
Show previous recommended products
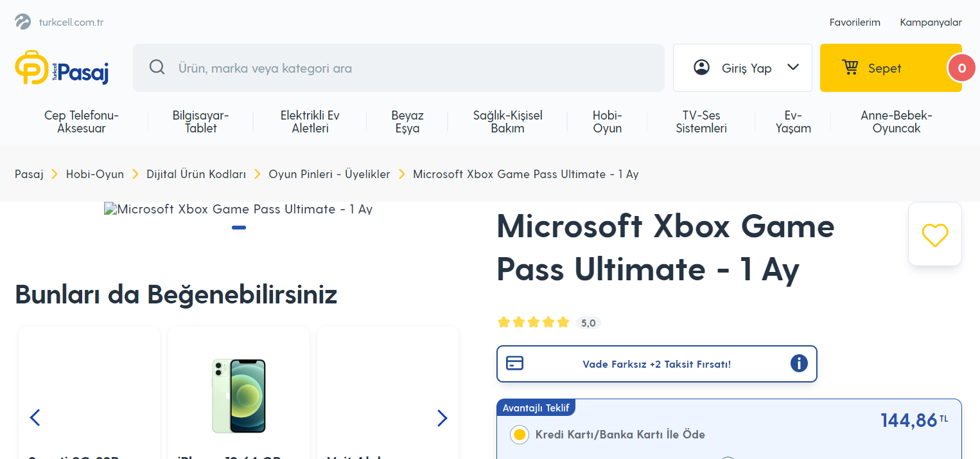point(35,418)
